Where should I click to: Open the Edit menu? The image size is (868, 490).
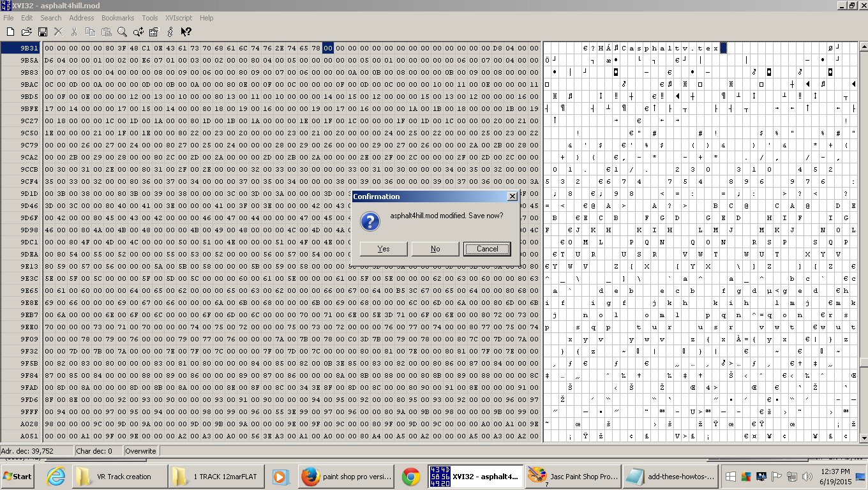[x=27, y=18]
